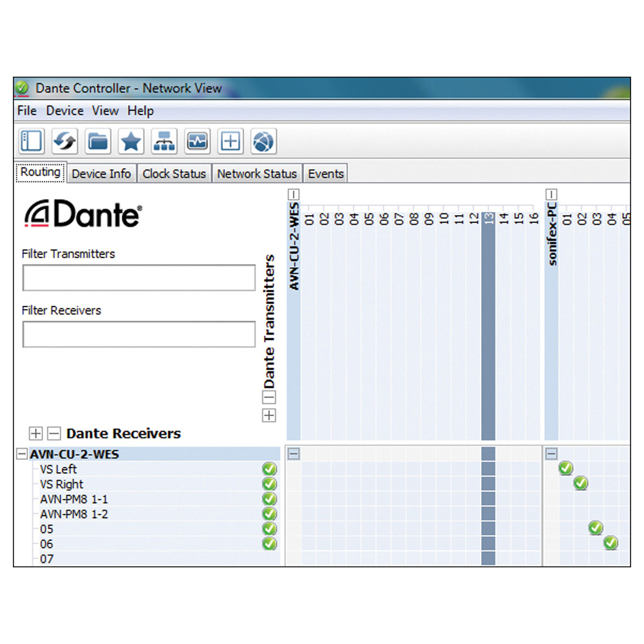The image size is (644, 644).
Task: Collapse all Dante Receivers with minus
Action: (54, 433)
